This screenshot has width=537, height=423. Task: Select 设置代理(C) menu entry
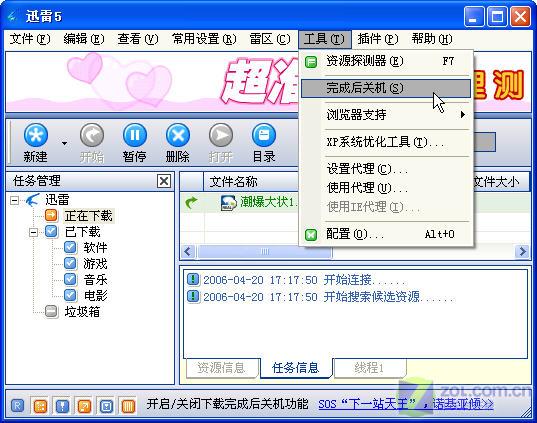tap(386, 169)
